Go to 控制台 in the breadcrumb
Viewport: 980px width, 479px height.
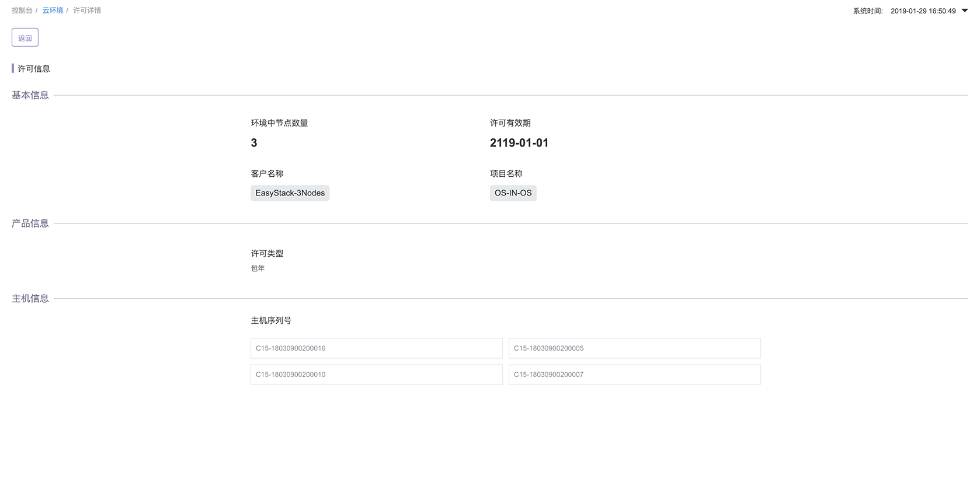[x=22, y=11]
